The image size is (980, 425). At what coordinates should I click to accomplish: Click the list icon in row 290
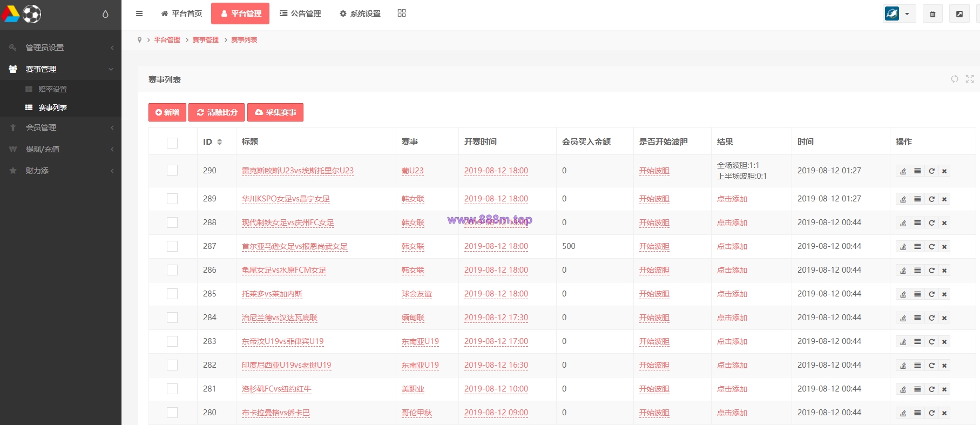pos(917,171)
